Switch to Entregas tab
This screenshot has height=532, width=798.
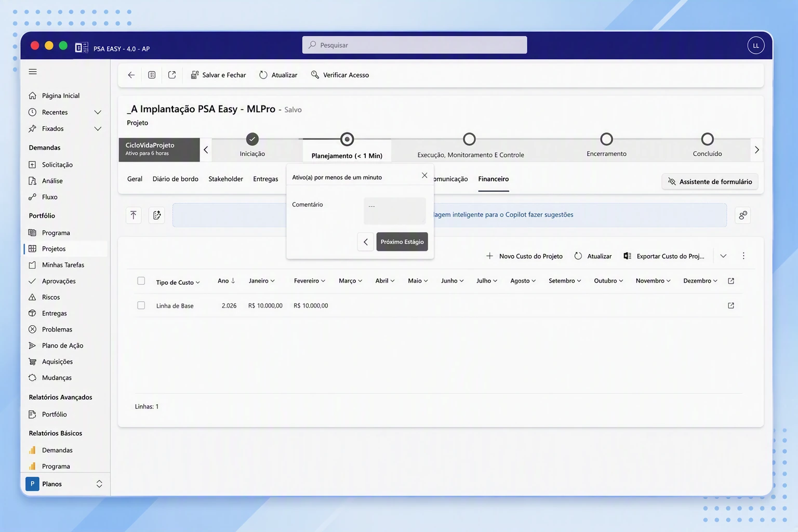265,179
